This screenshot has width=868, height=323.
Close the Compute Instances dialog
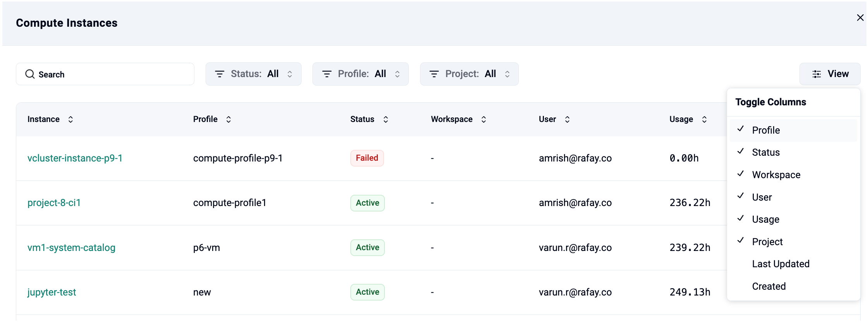860,18
